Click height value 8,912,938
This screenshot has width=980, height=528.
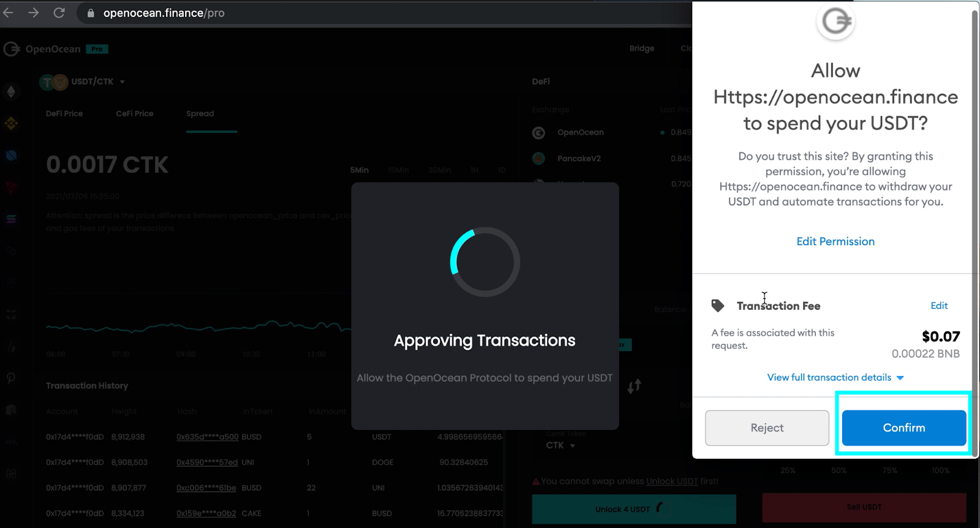coord(128,437)
